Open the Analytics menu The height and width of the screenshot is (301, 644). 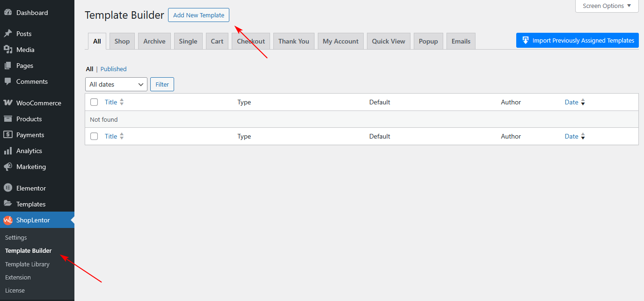(x=37, y=151)
